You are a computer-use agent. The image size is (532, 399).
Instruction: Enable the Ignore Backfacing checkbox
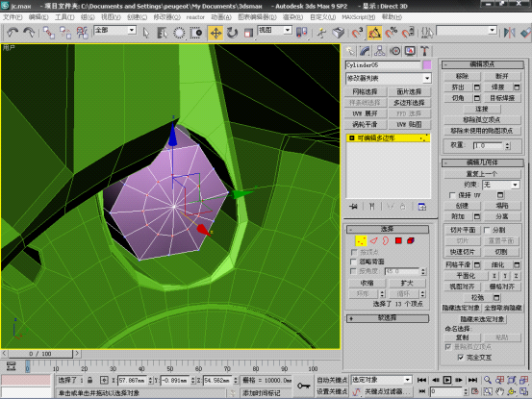click(353, 262)
